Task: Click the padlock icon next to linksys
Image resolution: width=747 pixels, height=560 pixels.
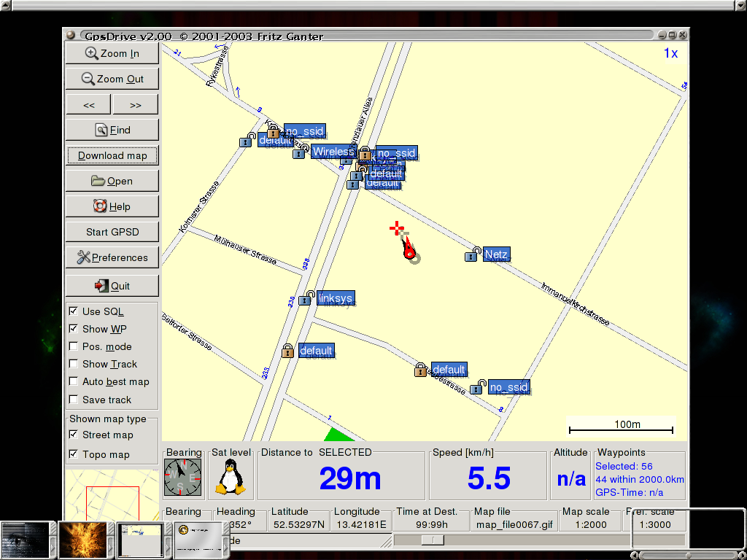Action: (306, 298)
